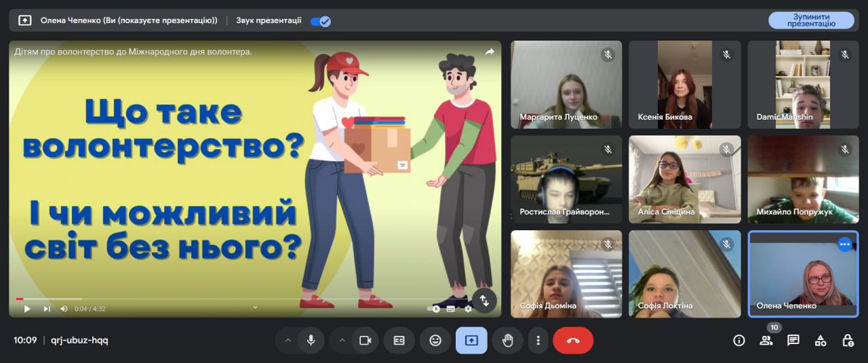Open host controls lock icon
868x363 pixels.
pyautogui.click(x=848, y=341)
